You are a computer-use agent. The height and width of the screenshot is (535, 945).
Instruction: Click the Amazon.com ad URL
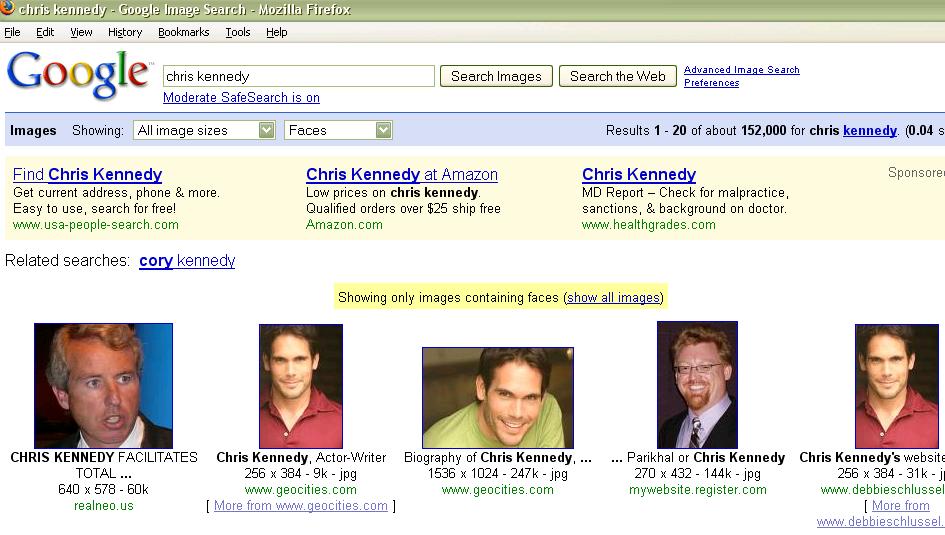pyautogui.click(x=344, y=225)
